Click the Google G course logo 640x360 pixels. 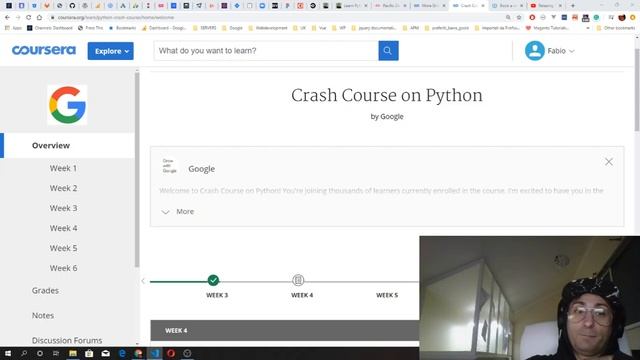[67, 105]
